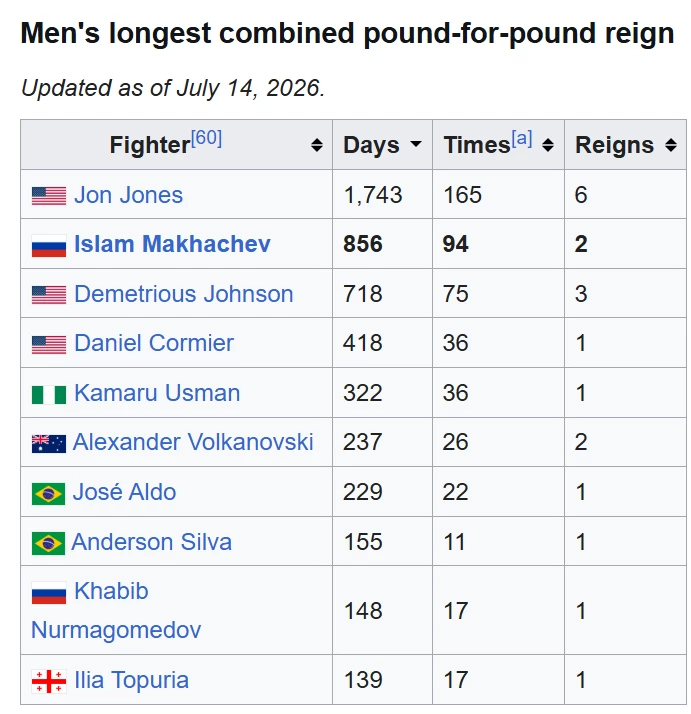
Task: Click the Russian flag beside Khabib Nurmagomedov
Action: 49,592
